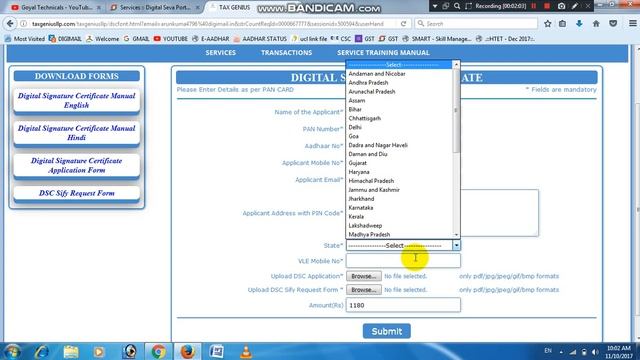The height and width of the screenshot is (360, 640).
Task: Open DIGIMAIL bookmark
Action: click(x=65, y=39)
